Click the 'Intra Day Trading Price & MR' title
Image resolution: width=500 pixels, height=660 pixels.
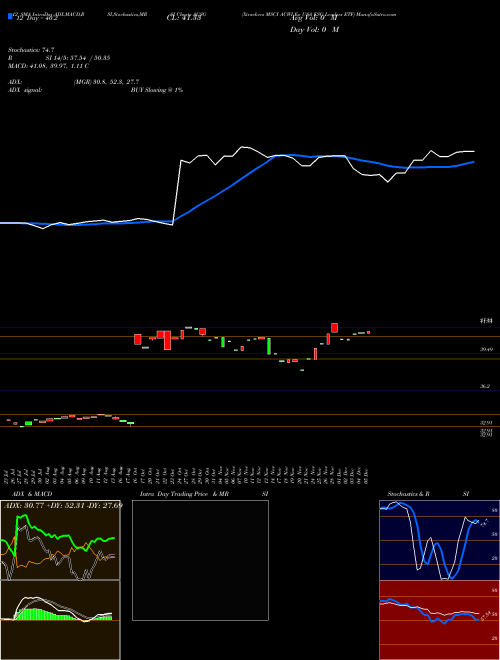point(184,494)
